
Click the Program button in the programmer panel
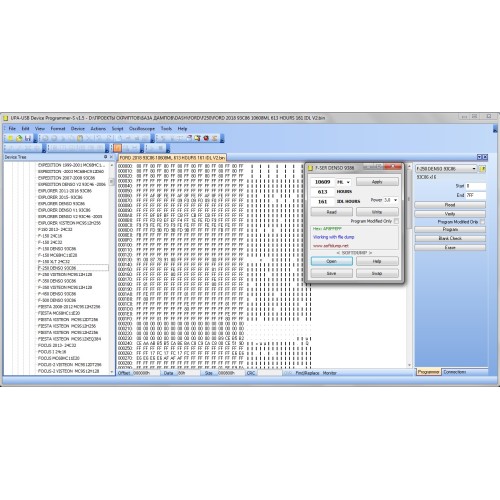[x=450, y=229]
